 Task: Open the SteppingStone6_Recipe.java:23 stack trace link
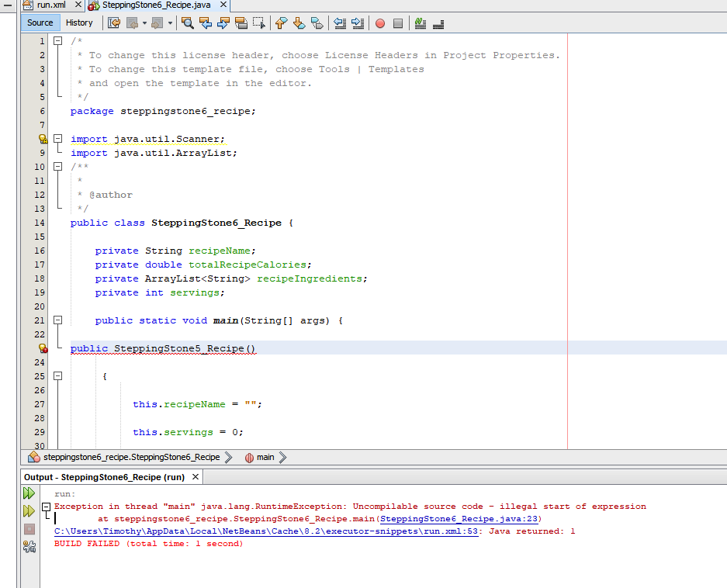coord(459,519)
